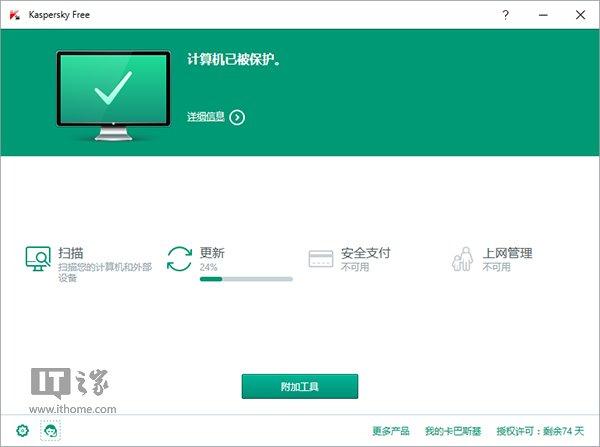The width and height of the screenshot is (600, 447).
Task: Click the circled arrow next to 详细信息
Action: (x=237, y=117)
